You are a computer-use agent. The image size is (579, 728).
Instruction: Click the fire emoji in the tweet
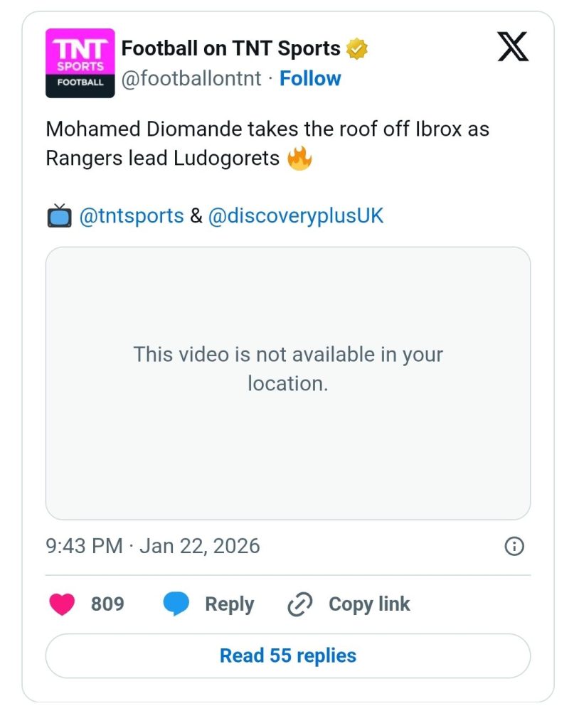point(300,158)
